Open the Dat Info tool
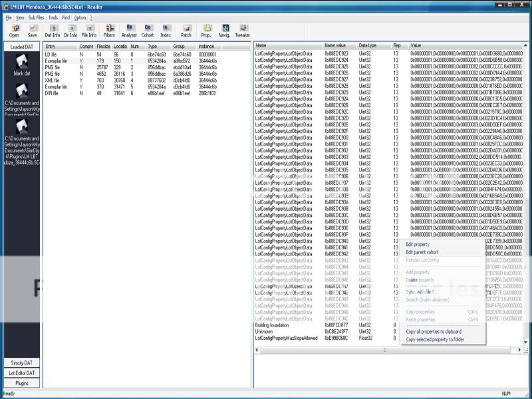This screenshot has width=532, height=399. [52, 30]
